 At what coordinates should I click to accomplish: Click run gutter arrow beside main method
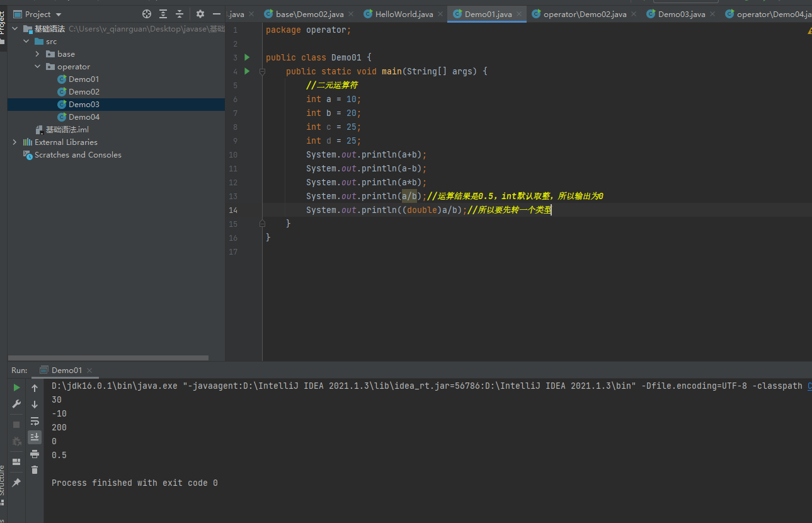(247, 71)
